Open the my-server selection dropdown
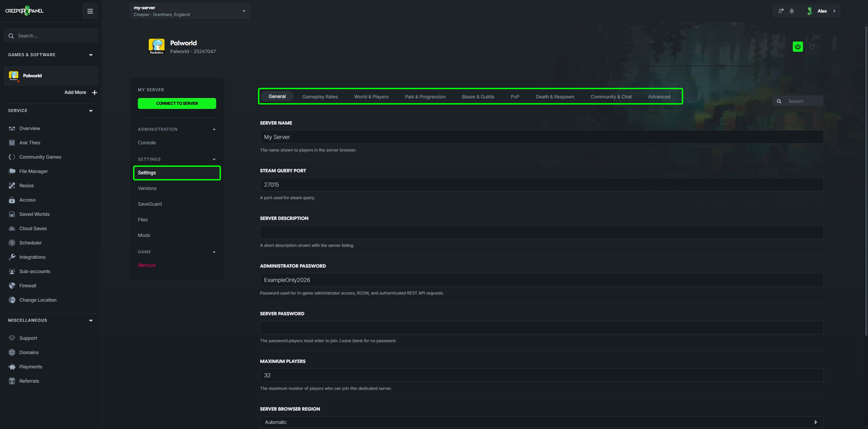The height and width of the screenshot is (429, 868). (190, 11)
